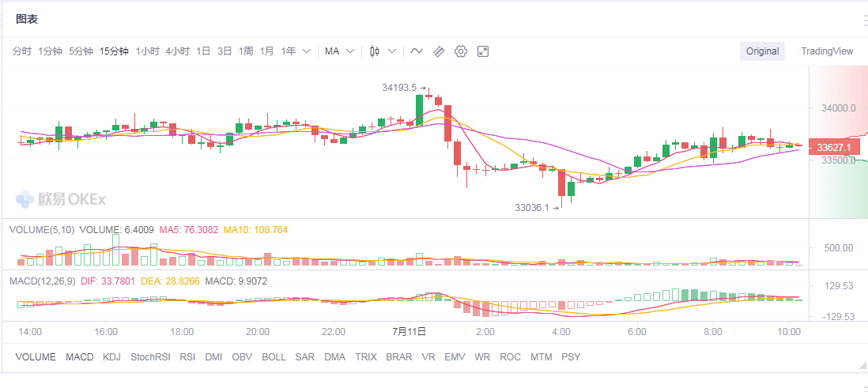Switch to Original chart mode
The height and width of the screenshot is (392, 868).
pyautogui.click(x=762, y=51)
